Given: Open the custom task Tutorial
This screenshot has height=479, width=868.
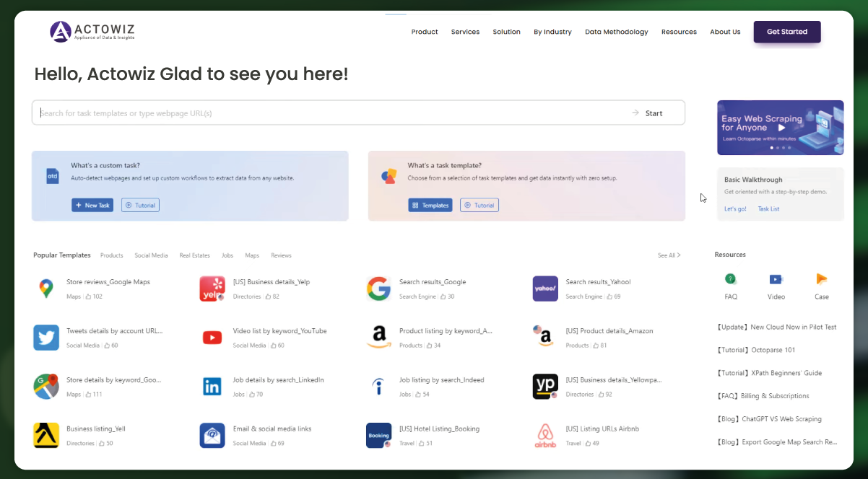Looking at the screenshot, I should click(140, 206).
